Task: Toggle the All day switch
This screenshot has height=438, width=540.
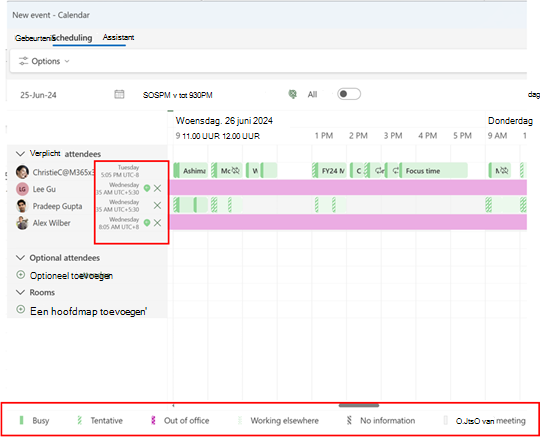Action: (x=349, y=94)
